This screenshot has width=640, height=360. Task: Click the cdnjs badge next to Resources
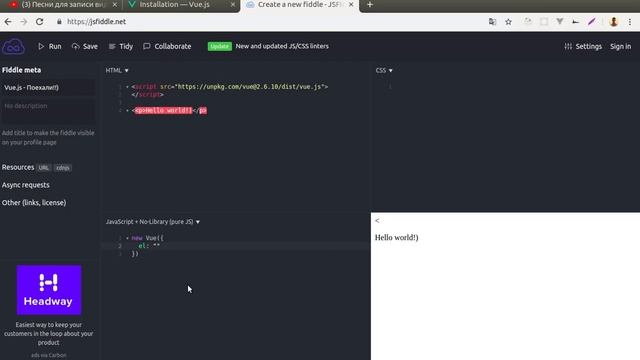click(63, 168)
